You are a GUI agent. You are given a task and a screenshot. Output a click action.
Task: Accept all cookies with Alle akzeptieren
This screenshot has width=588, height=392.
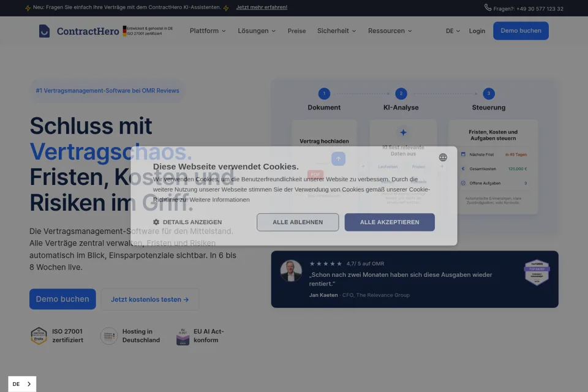point(390,222)
